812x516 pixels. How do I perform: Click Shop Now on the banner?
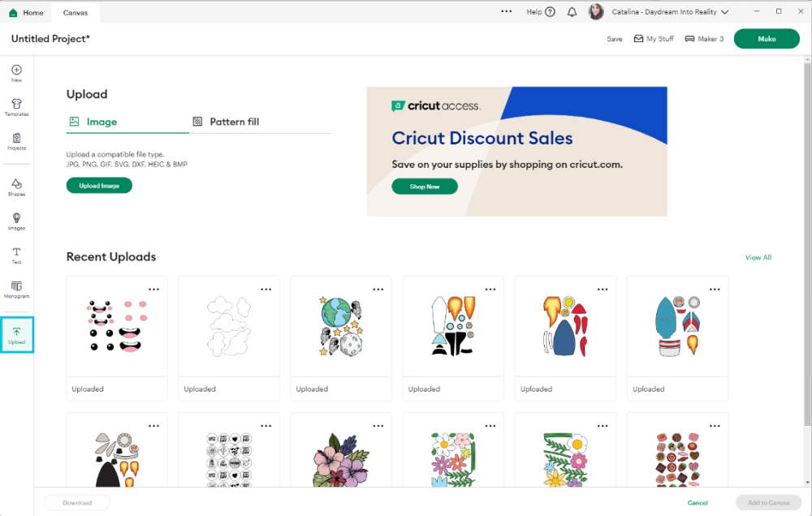click(425, 187)
